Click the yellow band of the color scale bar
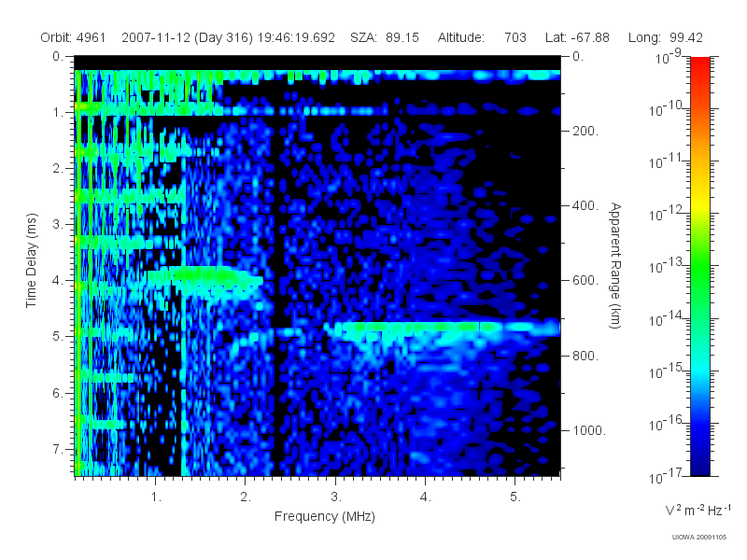Image resolution: width=747 pixels, height=560 pixels. (699, 204)
